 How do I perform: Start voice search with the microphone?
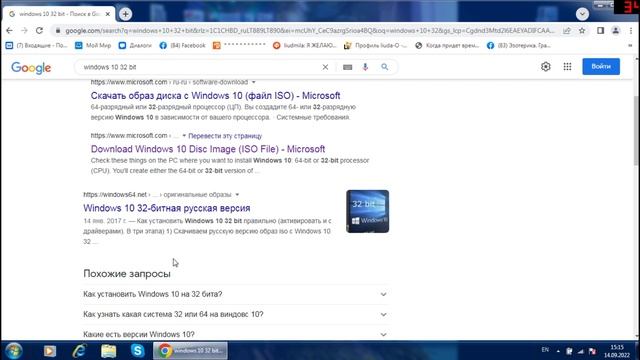pos(365,67)
